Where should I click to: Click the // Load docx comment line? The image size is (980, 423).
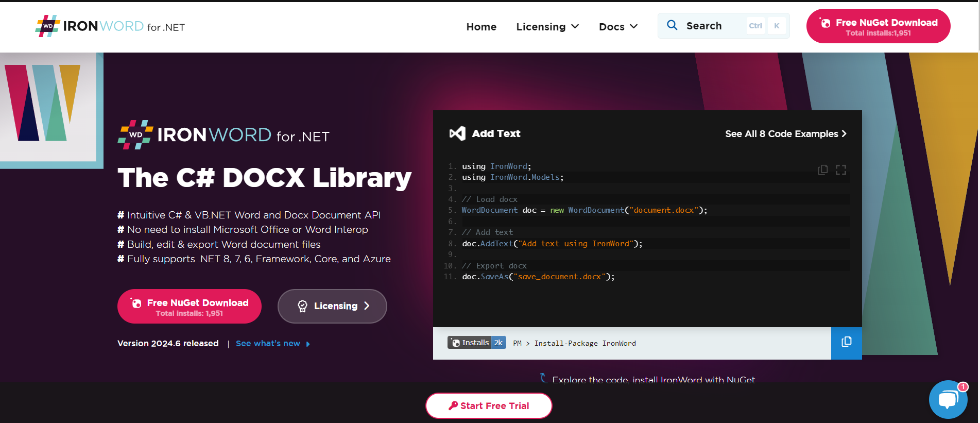490,199
